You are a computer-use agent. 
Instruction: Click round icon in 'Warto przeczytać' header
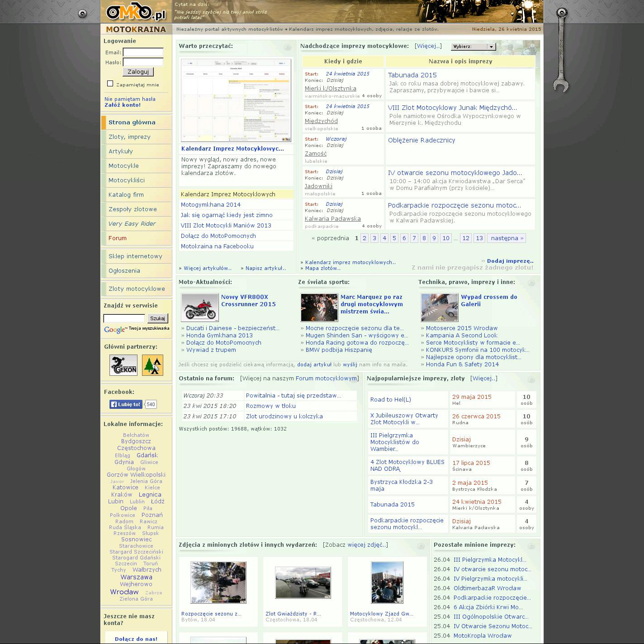[288, 47]
